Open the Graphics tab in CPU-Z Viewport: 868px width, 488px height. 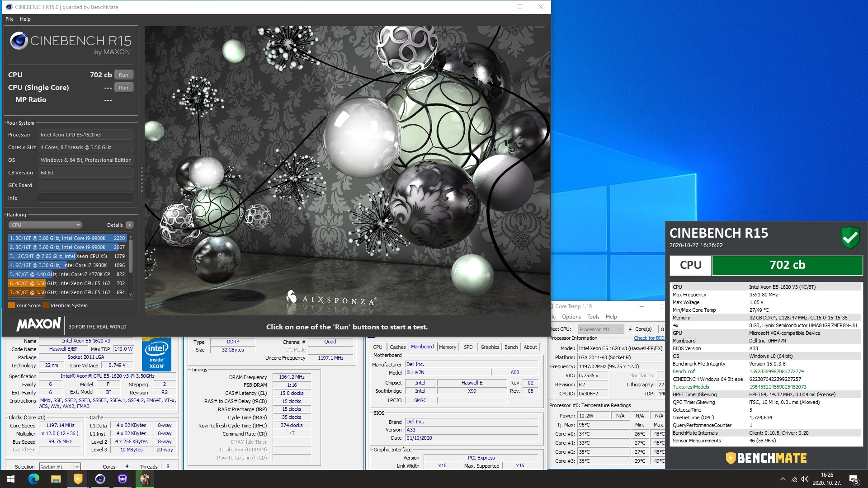tap(490, 347)
